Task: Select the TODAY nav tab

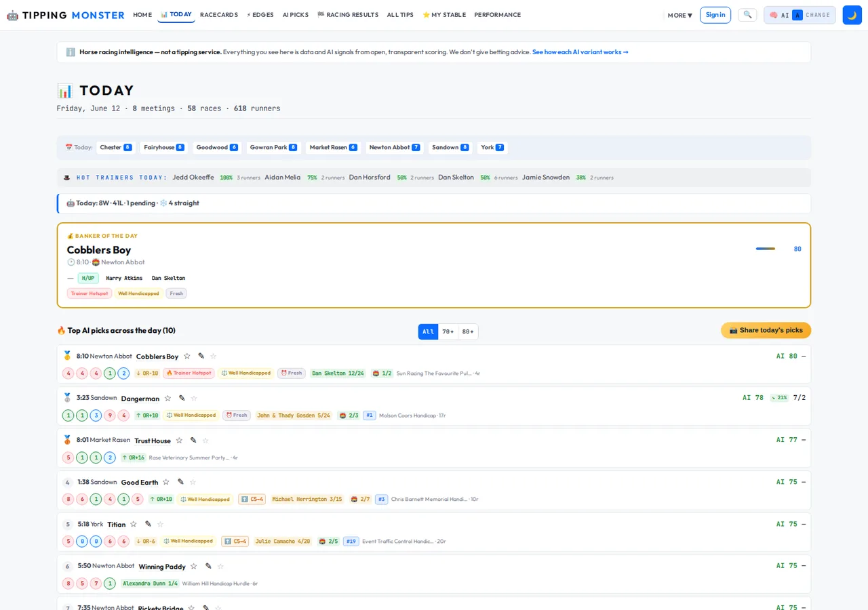Action: 176,15
